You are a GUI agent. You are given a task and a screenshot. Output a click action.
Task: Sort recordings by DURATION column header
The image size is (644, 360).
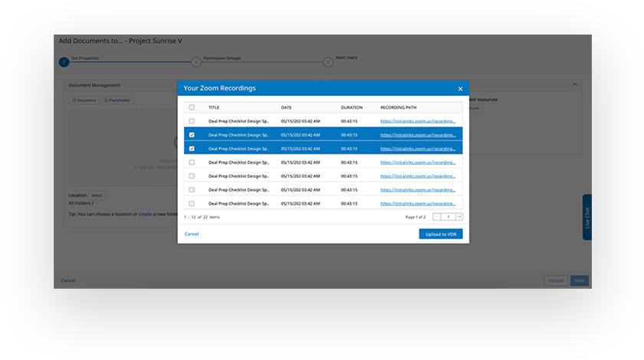tap(352, 107)
